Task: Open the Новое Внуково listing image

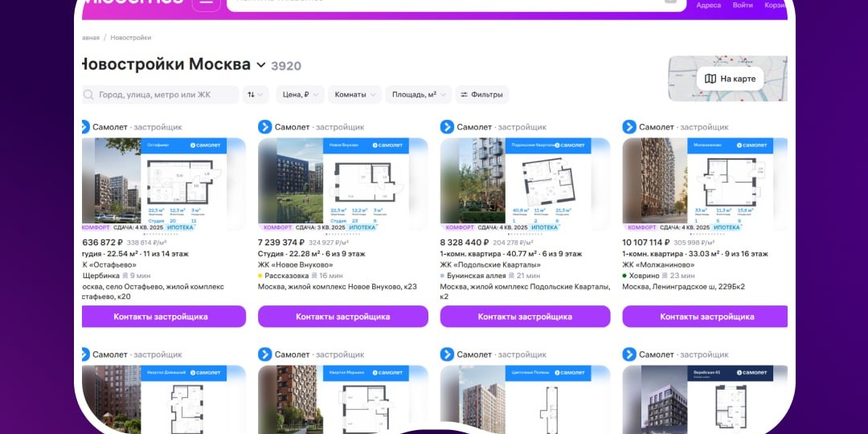Action: pos(343,184)
